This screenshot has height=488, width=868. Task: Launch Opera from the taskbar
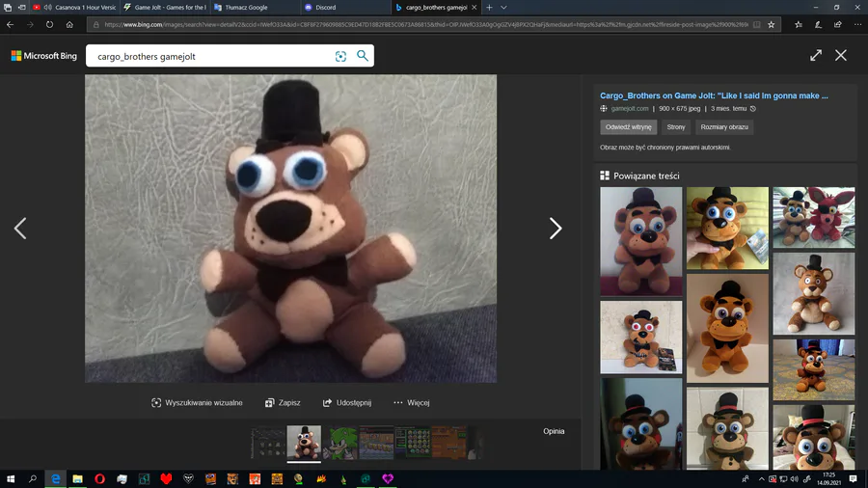[99, 479]
